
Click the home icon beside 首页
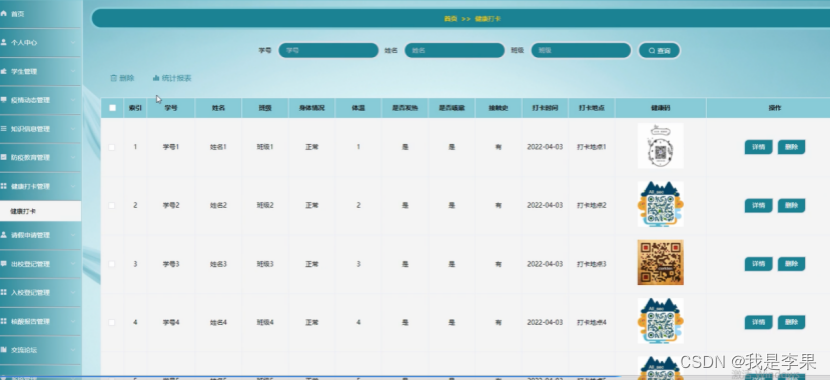point(4,14)
